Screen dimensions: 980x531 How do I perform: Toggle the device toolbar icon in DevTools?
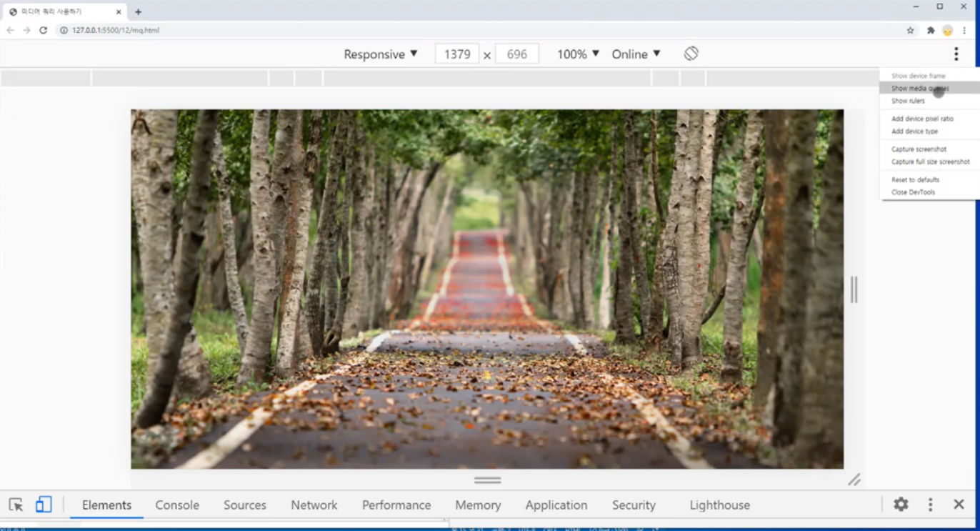44,505
